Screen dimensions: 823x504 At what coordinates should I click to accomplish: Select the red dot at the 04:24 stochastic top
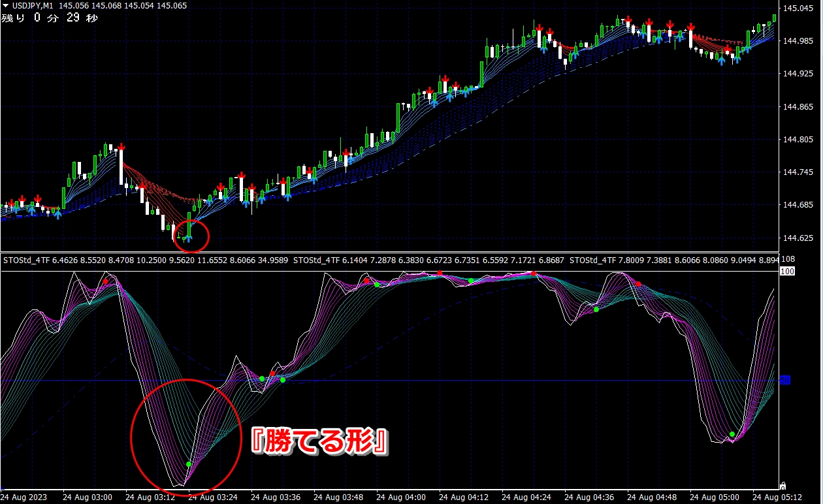click(x=534, y=274)
